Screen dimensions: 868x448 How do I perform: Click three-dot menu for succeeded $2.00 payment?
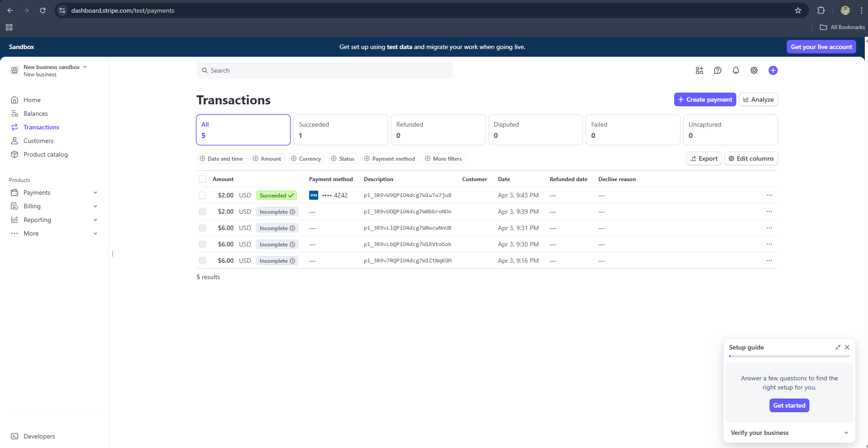[x=769, y=195]
